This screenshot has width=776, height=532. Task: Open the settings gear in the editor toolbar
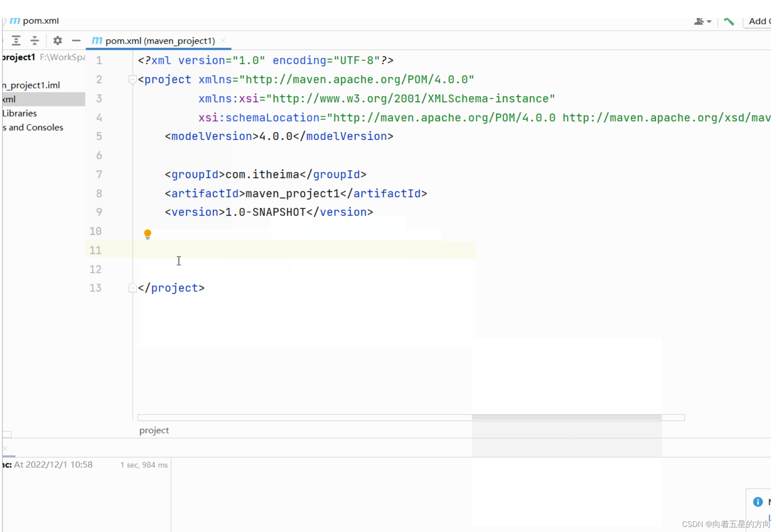(57, 40)
